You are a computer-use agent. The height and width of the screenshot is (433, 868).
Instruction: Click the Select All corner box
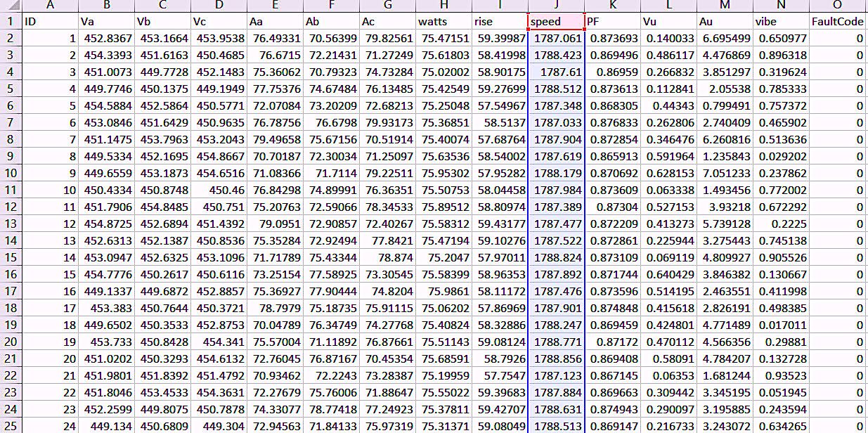pos(11,6)
